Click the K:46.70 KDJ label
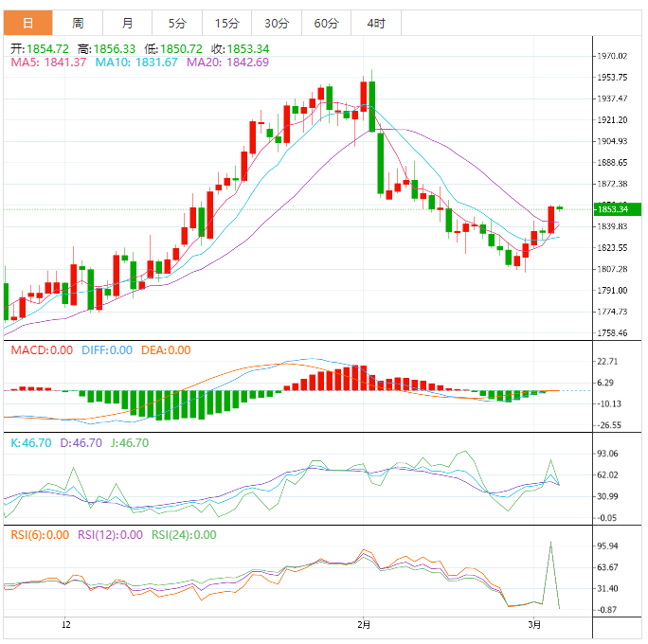648x644 pixels. point(30,442)
